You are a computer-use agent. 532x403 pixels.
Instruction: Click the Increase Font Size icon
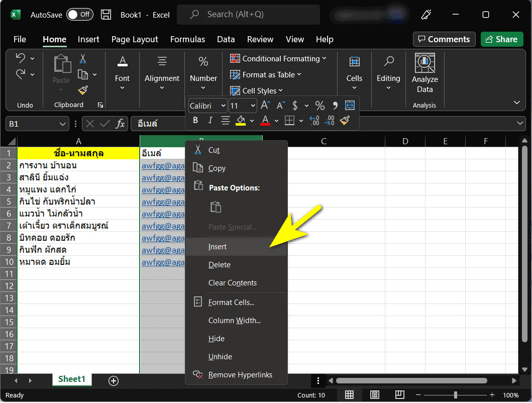(266, 106)
